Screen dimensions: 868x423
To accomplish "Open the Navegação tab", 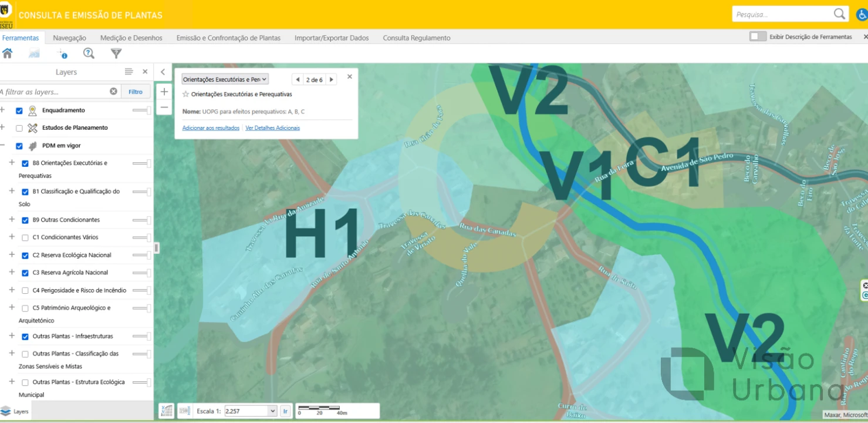I will (69, 38).
